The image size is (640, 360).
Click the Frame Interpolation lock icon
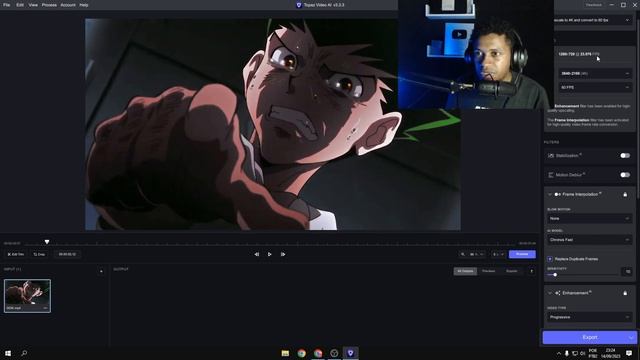coord(625,194)
